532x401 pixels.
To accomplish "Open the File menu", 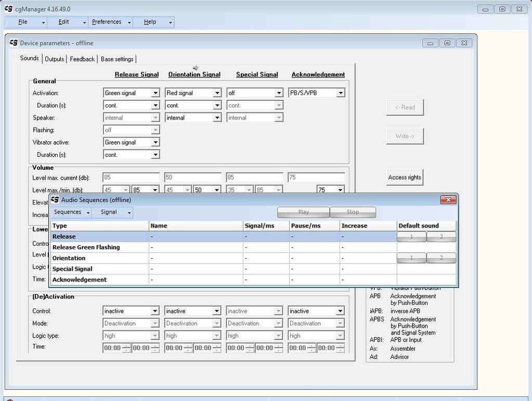I will point(27,22).
